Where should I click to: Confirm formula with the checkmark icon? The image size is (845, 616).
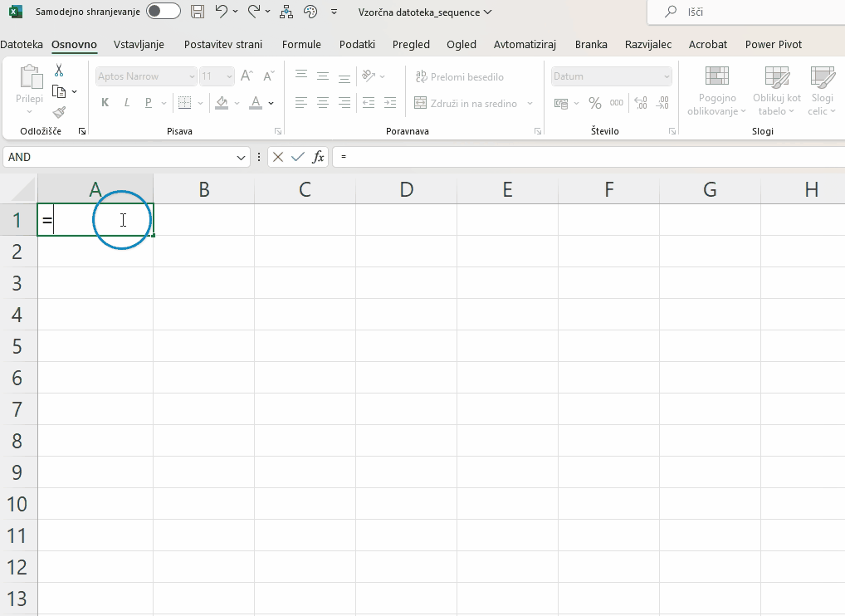pyautogui.click(x=298, y=157)
